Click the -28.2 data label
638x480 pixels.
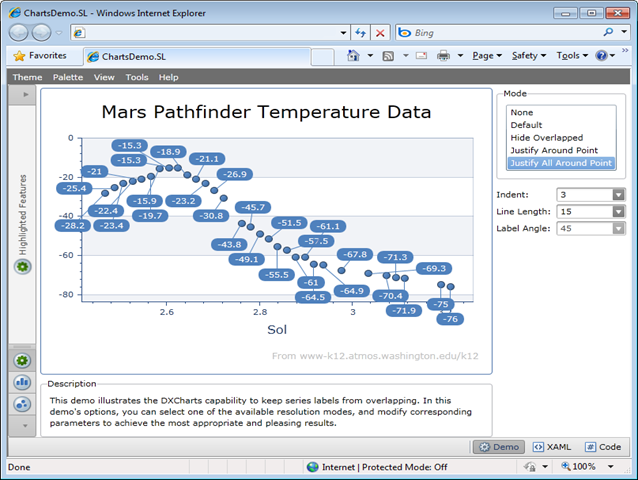(73, 226)
